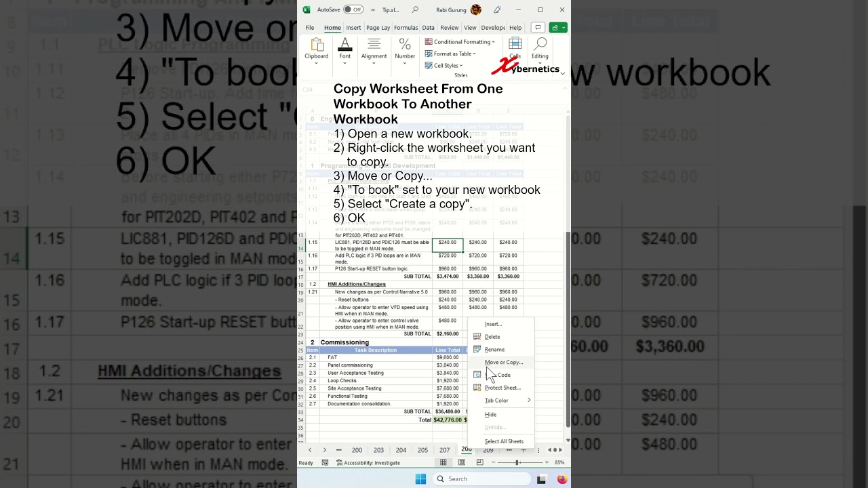Open the Conditional Formatting dropdown
The image size is (868, 488).
pos(460,42)
